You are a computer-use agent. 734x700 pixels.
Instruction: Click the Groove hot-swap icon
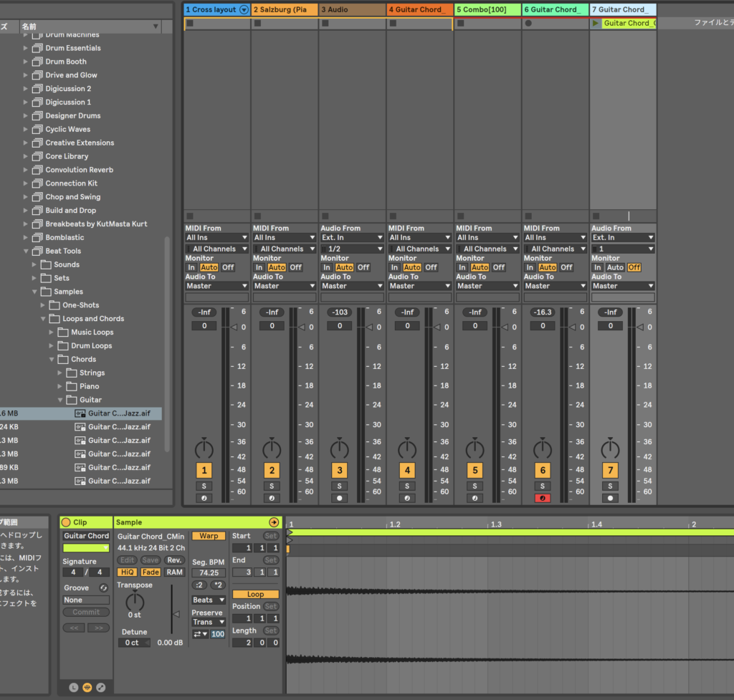click(103, 588)
